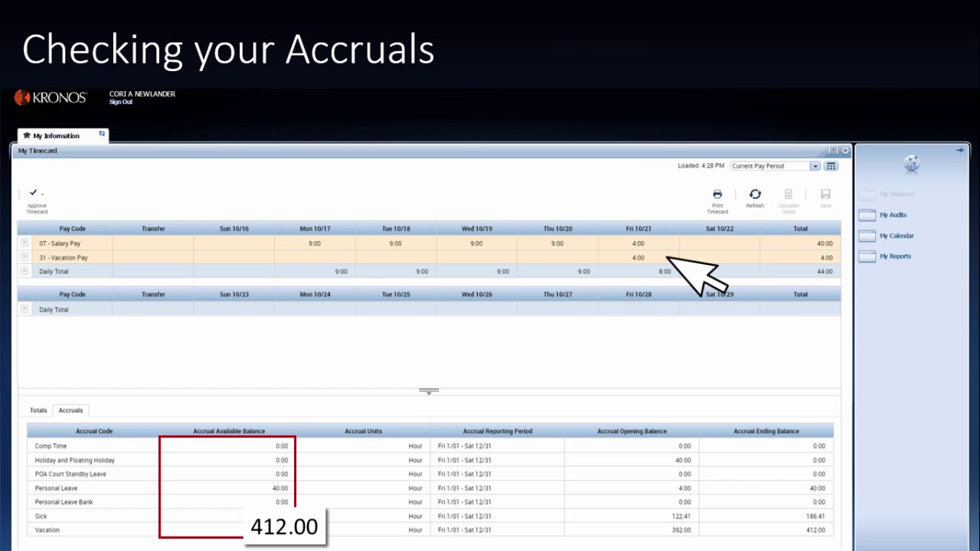Click the Kronos logo
The width and height of the screenshot is (980, 551).
[x=51, y=97]
